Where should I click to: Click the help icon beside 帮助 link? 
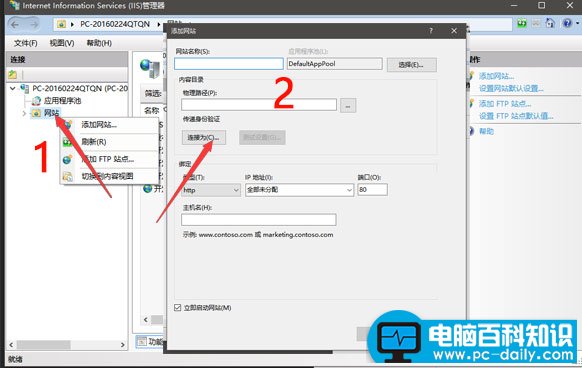[471, 131]
